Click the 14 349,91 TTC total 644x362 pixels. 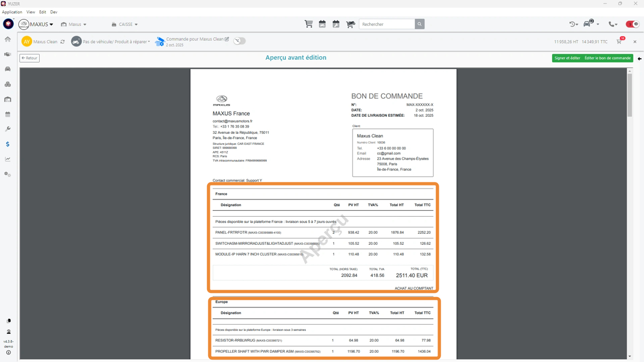[x=595, y=41]
